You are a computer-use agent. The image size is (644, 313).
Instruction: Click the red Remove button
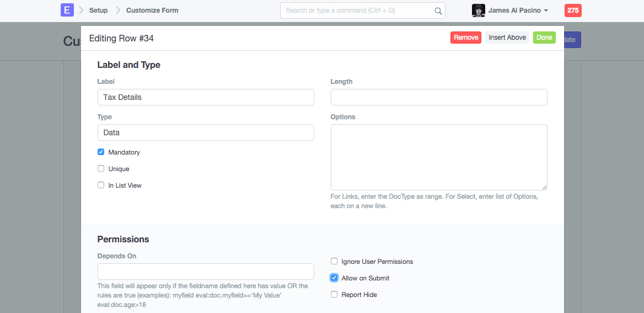tap(466, 38)
